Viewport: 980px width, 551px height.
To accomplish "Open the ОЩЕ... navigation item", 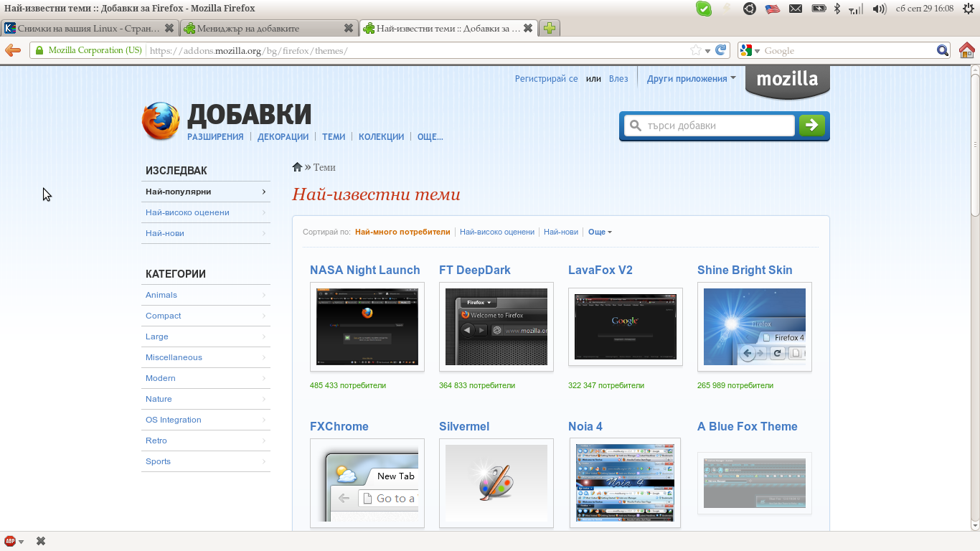I will 430,136.
